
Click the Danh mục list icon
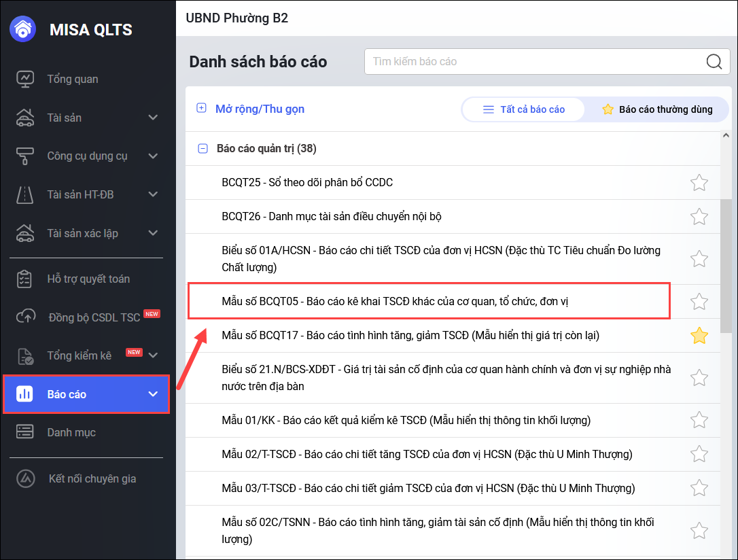(25, 432)
